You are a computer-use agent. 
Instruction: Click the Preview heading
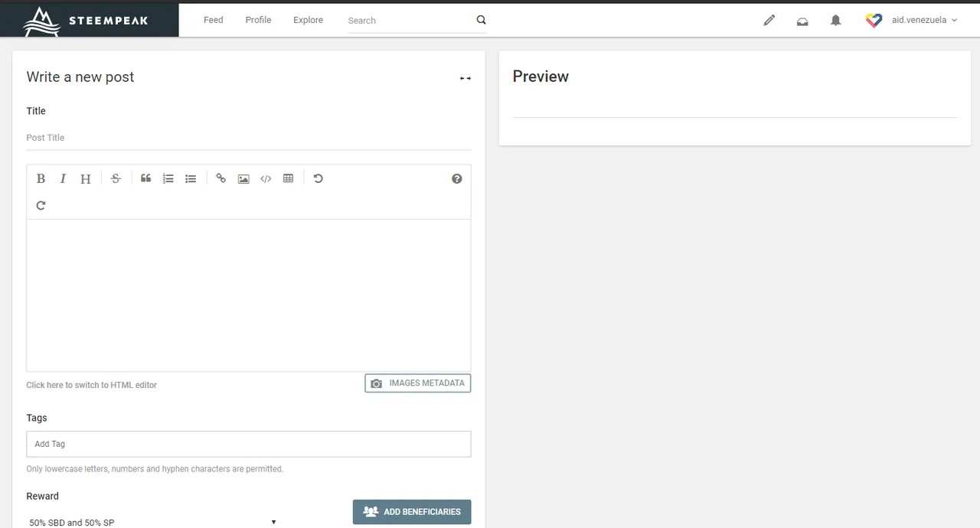coord(541,77)
